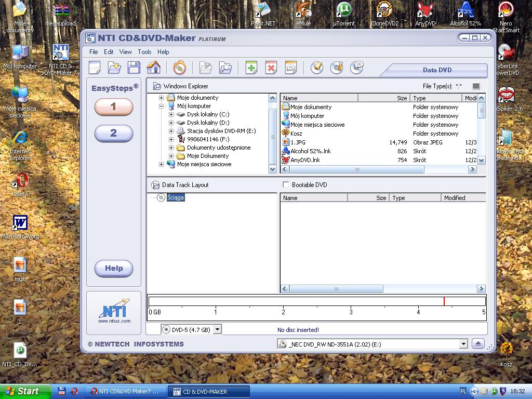The height and width of the screenshot is (399, 532).
Task: Collapse the Mój komputer tree node
Action: (x=161, y=106)
